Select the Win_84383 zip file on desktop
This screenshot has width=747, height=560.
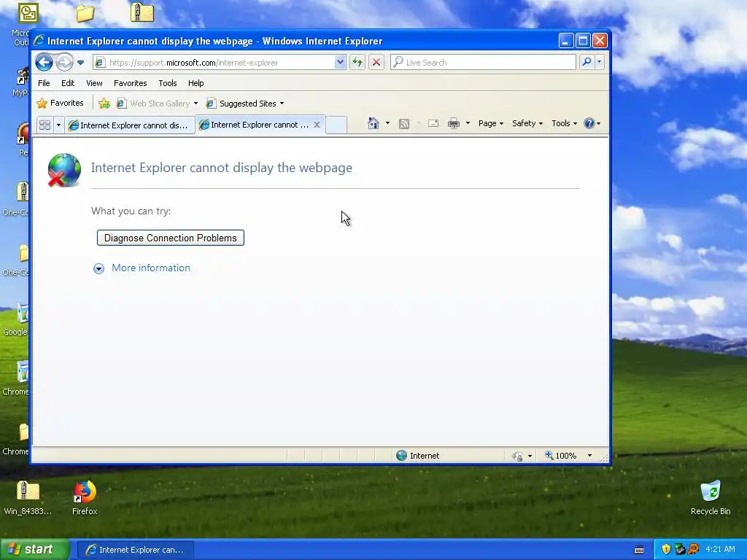point(28,498)
